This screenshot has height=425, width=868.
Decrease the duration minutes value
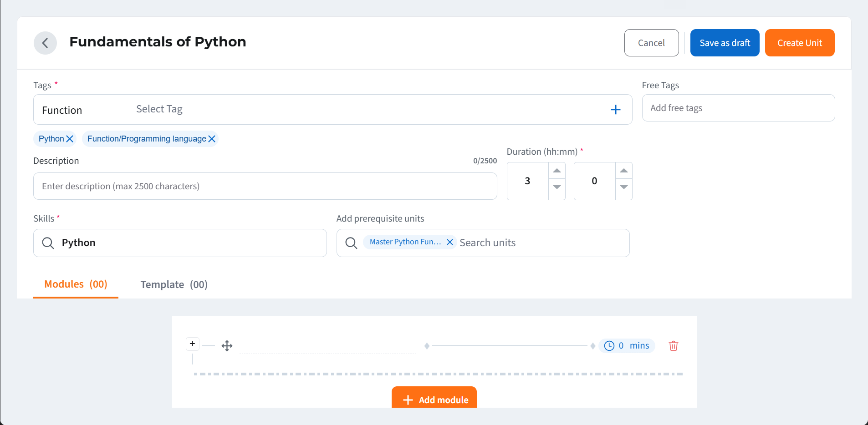tap(623, 187)
